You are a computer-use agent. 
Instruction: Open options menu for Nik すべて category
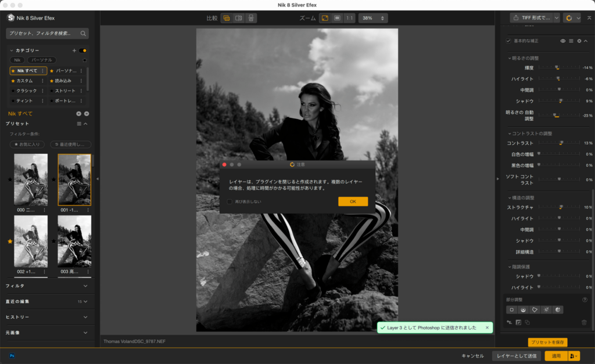[42, 71]
